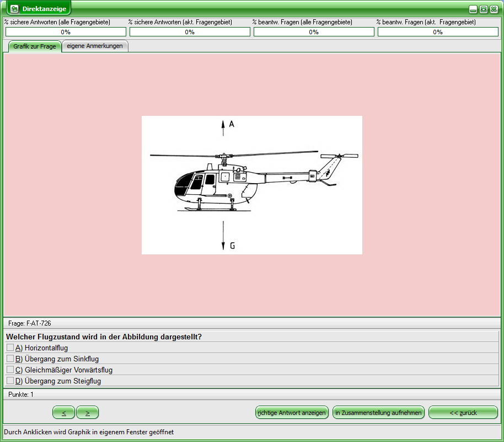The width and height of the screenshot is (504, 442).
Task: Maximize the Direktanzeige window
Action: tap(484, 9)
